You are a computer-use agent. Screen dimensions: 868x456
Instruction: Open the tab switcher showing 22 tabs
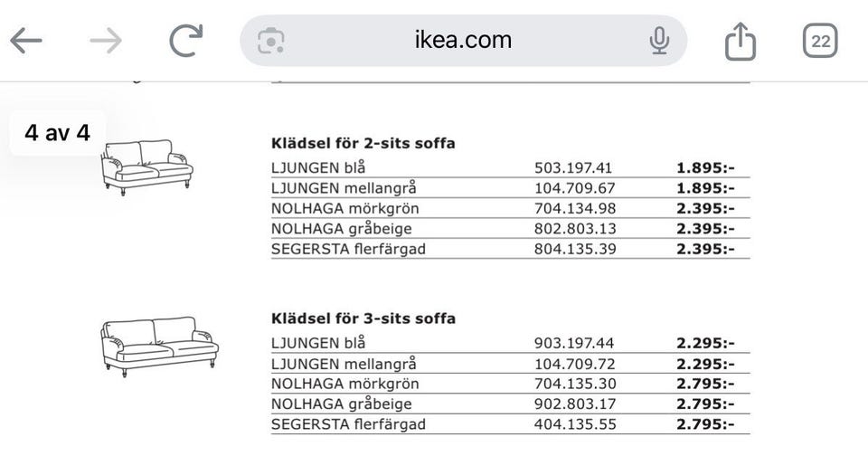821,41
